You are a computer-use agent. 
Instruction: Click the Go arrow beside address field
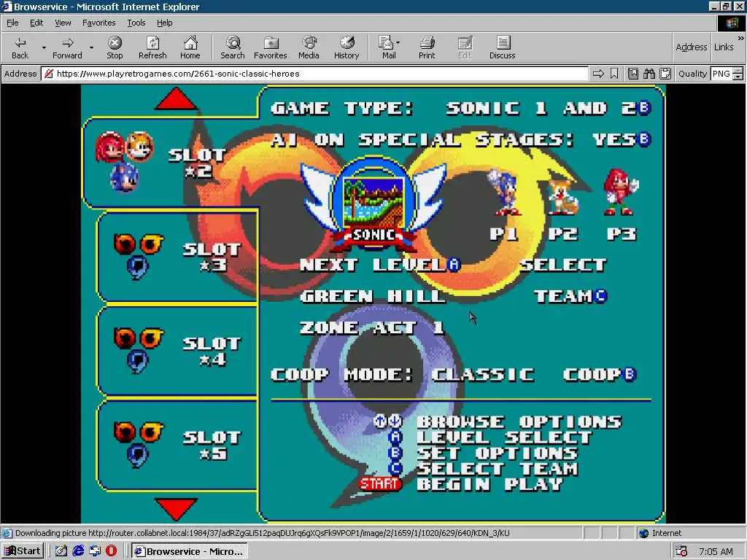point(598,74)
